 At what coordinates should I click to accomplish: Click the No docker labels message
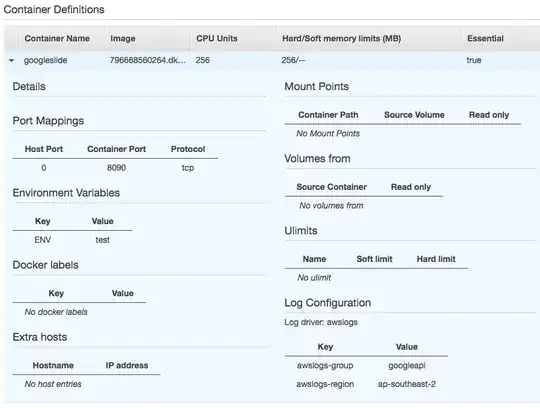56,312
